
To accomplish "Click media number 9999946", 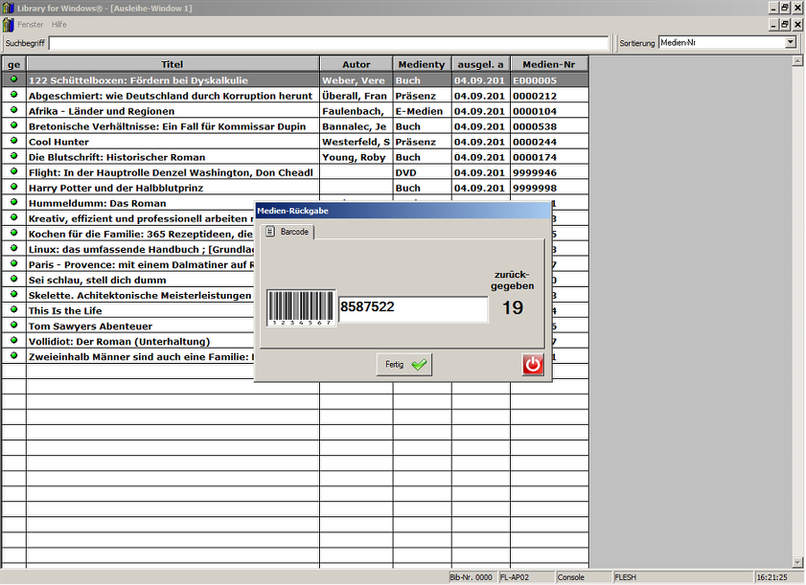I will point(549,173).
